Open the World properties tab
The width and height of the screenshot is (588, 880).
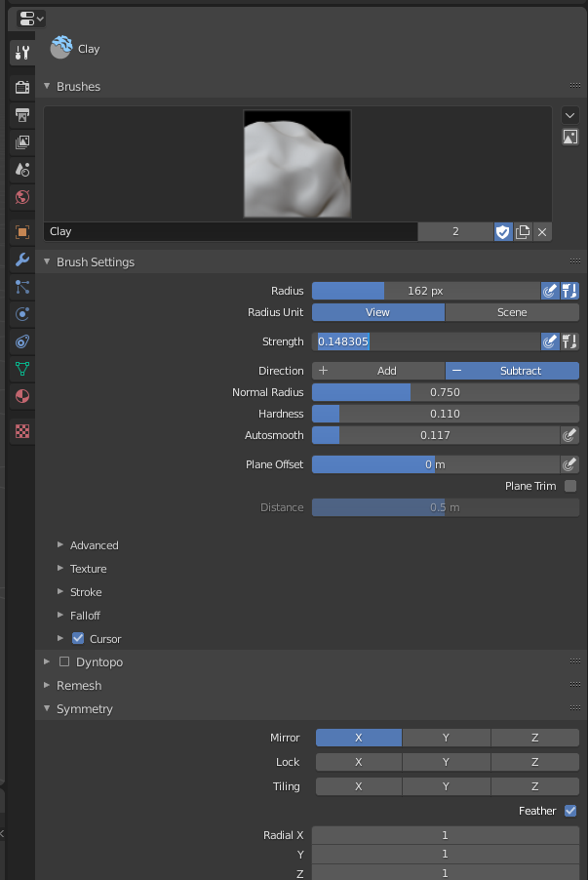click(x=22, y=197)
